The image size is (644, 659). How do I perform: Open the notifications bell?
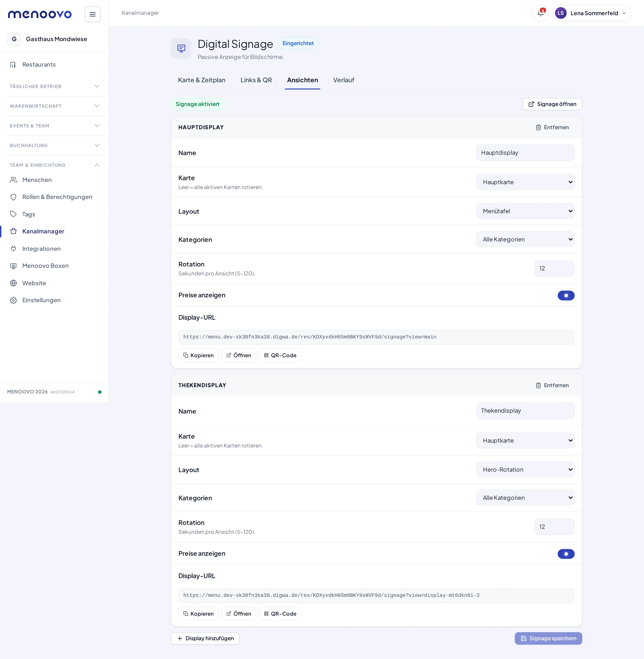[x=540, y=13]
